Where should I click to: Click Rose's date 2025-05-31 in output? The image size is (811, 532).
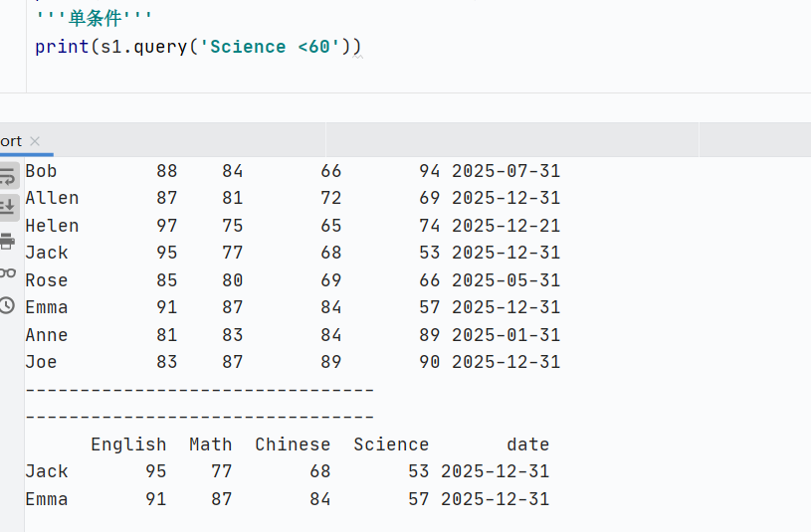point(506,280)
